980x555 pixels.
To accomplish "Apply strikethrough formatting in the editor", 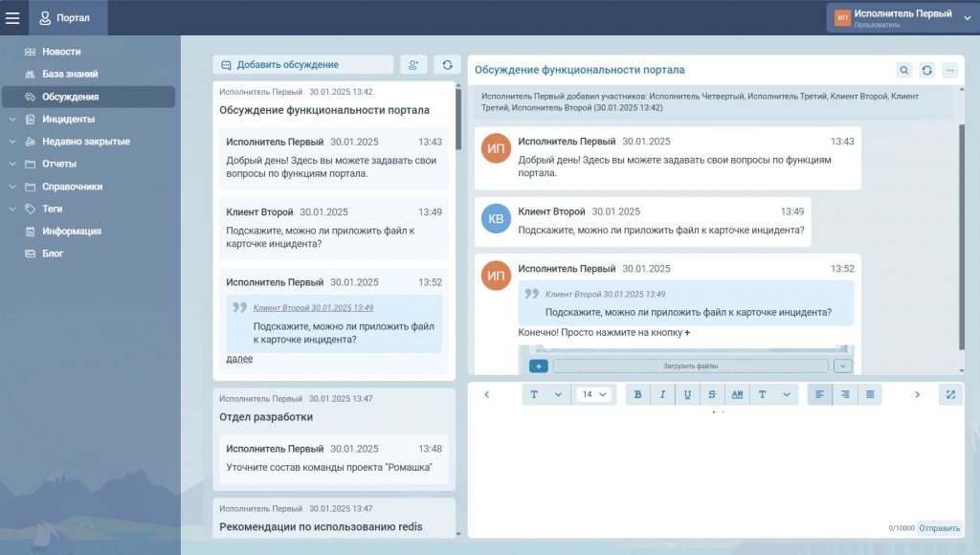I will tap(712, 394).
